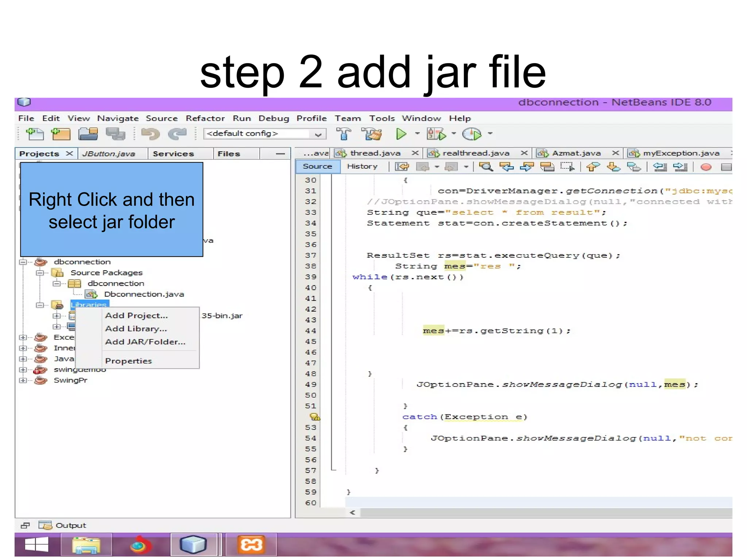Viewport: 747px width, 560px height.
Task: Open File Explorer from taskbar
Action: point(86,545)
